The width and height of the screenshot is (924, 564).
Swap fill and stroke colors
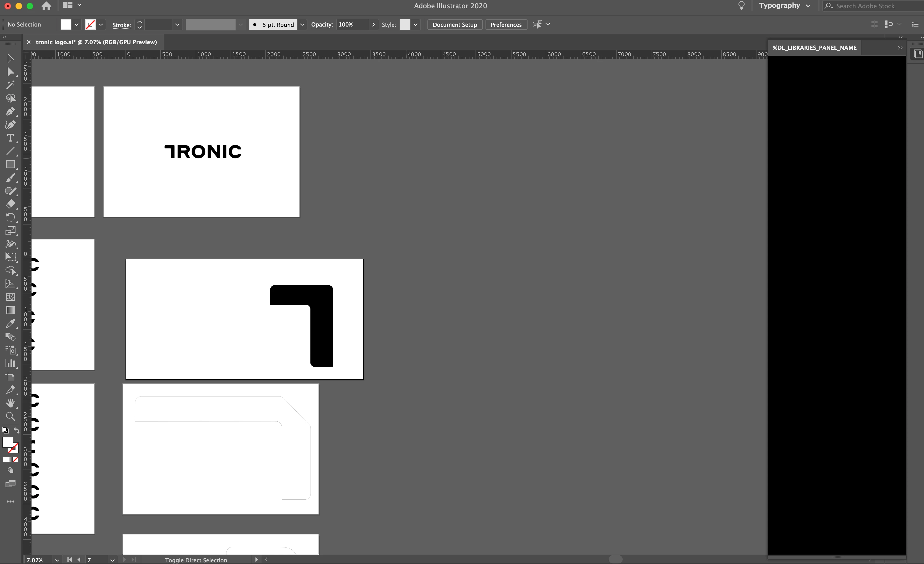point(17,430)
